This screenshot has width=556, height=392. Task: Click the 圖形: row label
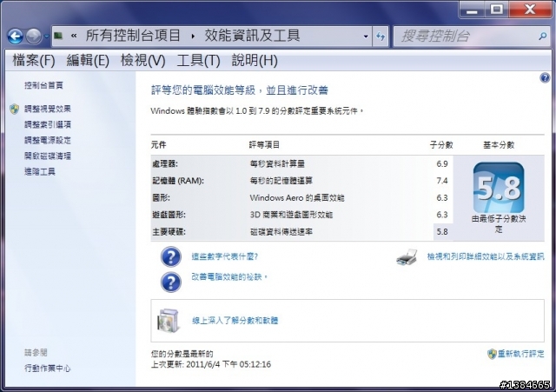161,197
